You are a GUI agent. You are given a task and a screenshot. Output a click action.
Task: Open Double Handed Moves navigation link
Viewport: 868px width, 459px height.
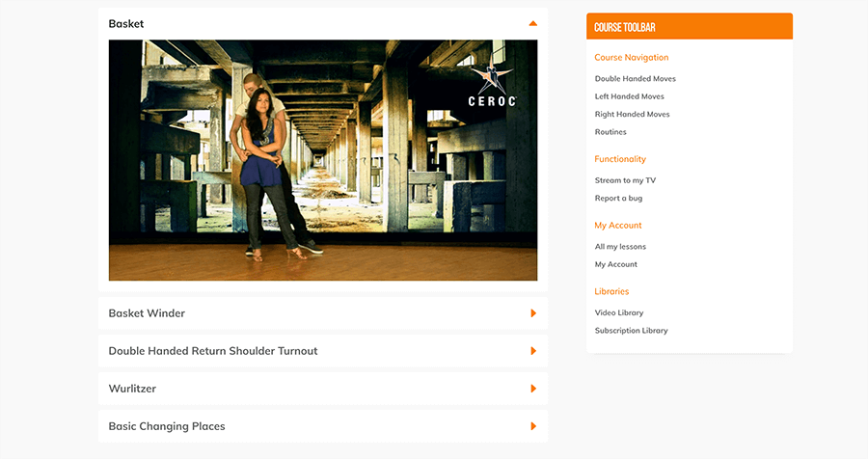pyautogui.click(x=635, y=79)
